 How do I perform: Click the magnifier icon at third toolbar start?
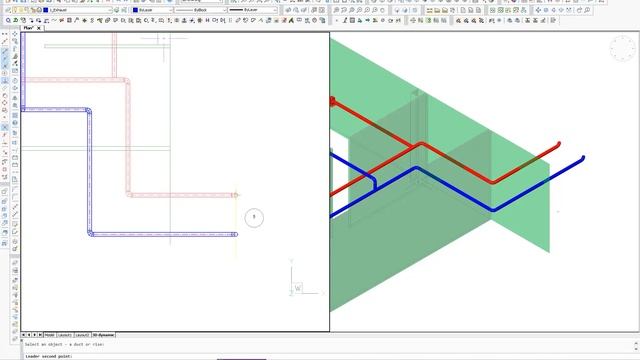[8, 20]
